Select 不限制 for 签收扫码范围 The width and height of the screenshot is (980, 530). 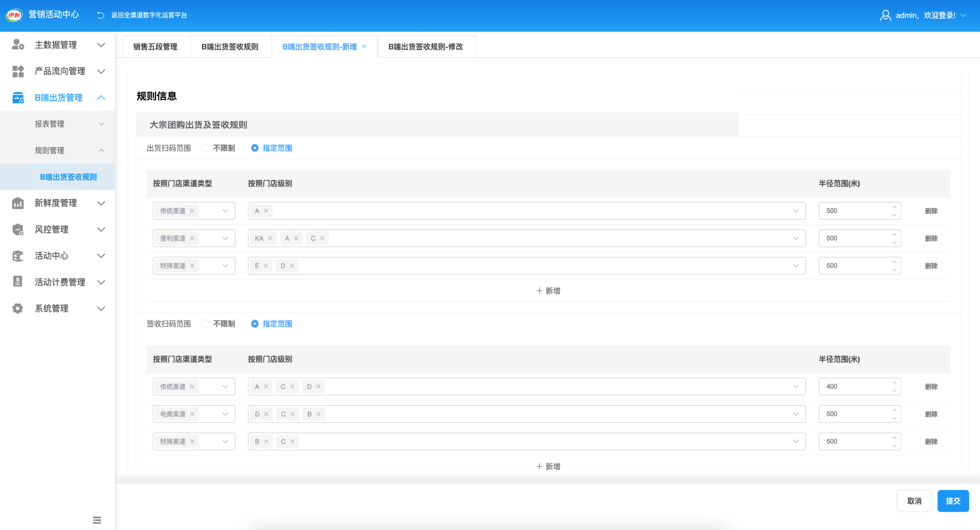[218, 324]
